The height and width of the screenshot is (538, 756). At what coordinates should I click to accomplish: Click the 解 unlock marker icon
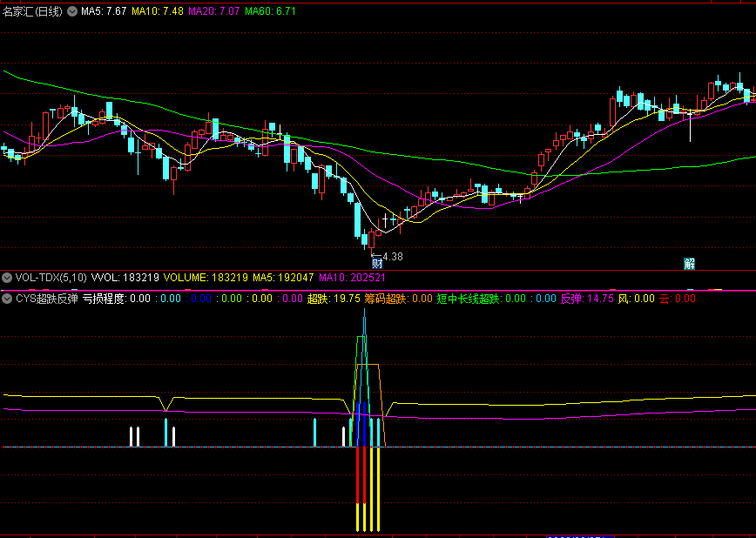(690, 264)
